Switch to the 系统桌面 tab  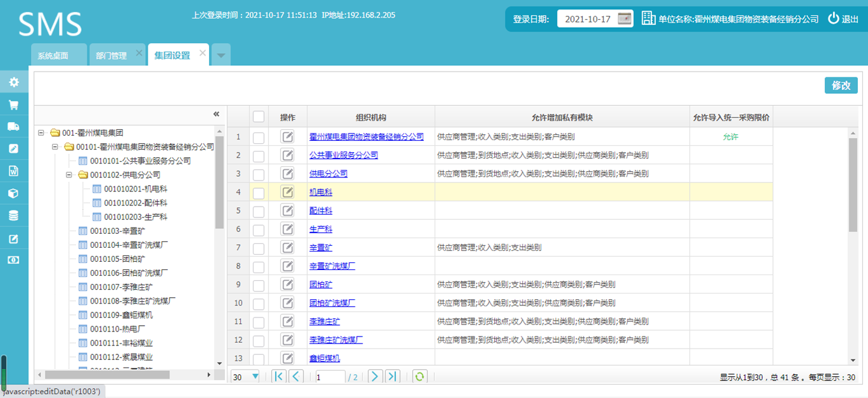click(53, 56)
